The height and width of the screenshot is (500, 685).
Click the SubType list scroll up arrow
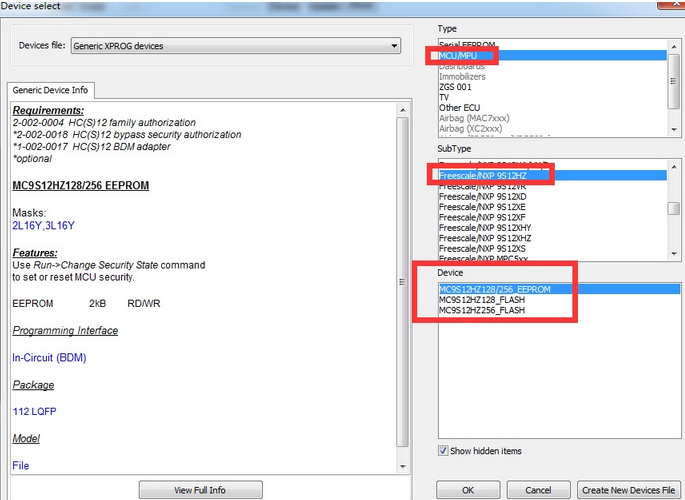point(674,167)
